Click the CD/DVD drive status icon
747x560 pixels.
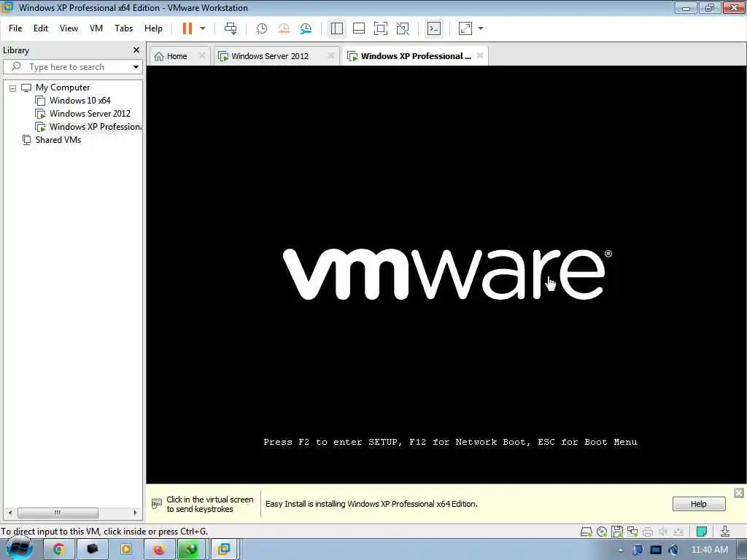point(602,532)
